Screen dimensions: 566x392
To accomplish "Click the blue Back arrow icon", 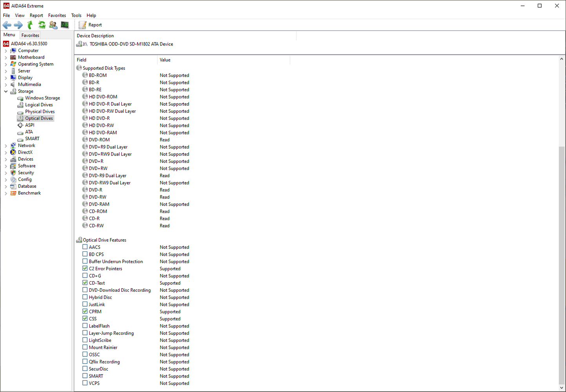I will click(7, 25).
